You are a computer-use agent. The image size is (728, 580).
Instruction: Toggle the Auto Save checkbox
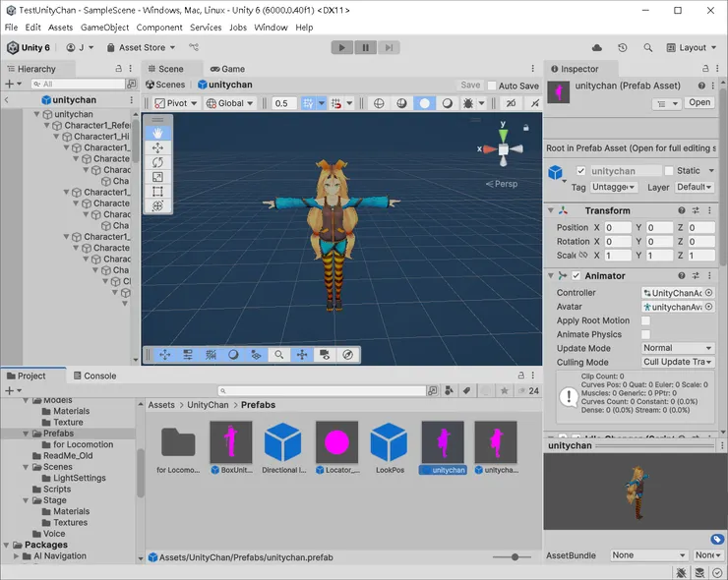pyautogui.click(x=492, y=86)
